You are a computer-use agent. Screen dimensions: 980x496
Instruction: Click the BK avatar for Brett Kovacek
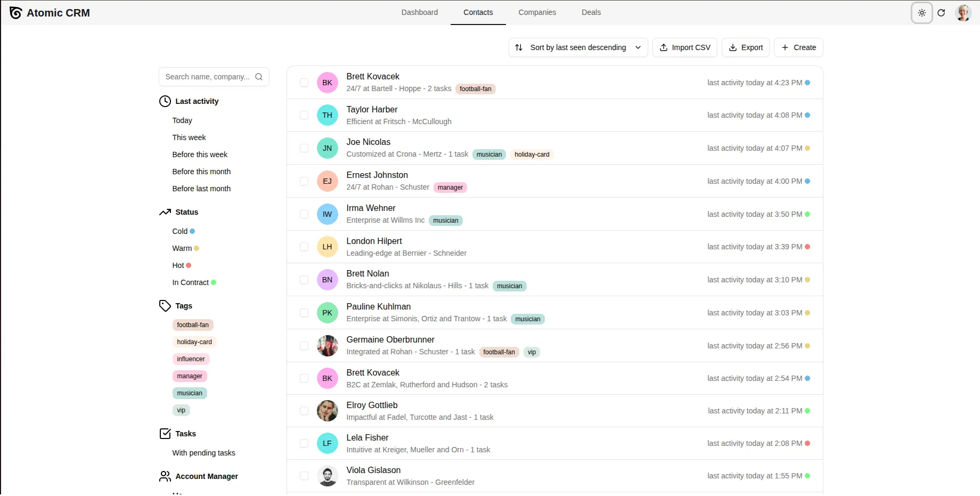(x=327, y=83)
